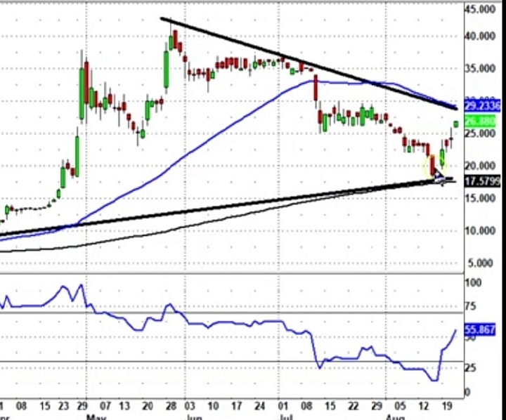Click the 05 date label on time axis
The image size is (506, 420).
coord(400,406)
